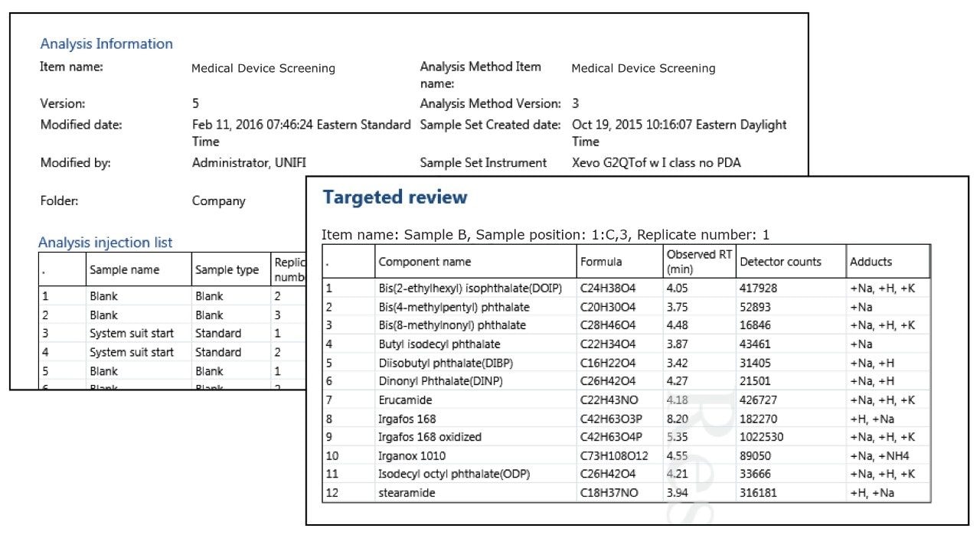Image resolution: width=980 pixels, height=538 pixels.
Task: Click the Standard sample type in row 3
Action: click(x=218, y=334)
